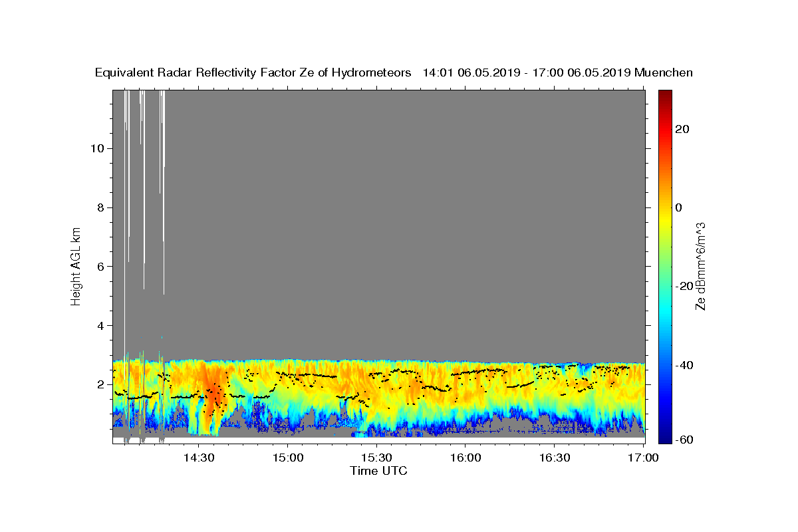Click the 17:00 time tick label

pos(644,458)
